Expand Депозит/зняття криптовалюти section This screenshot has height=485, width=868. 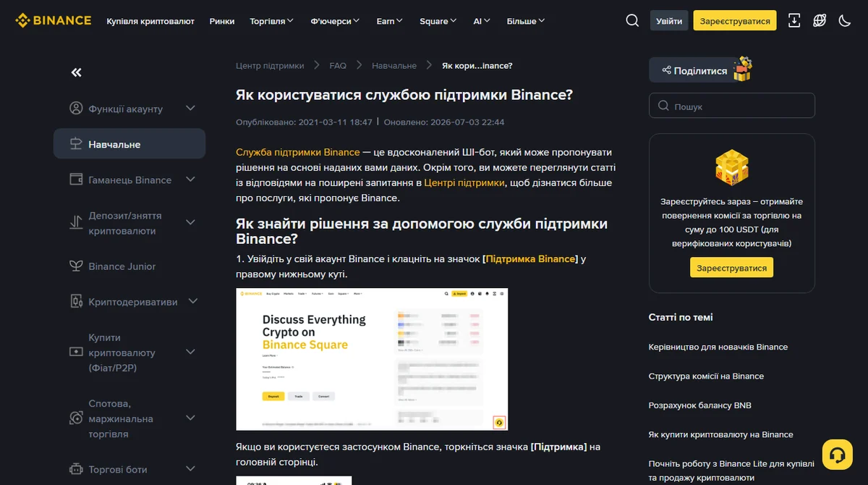(x=191, y=223)
